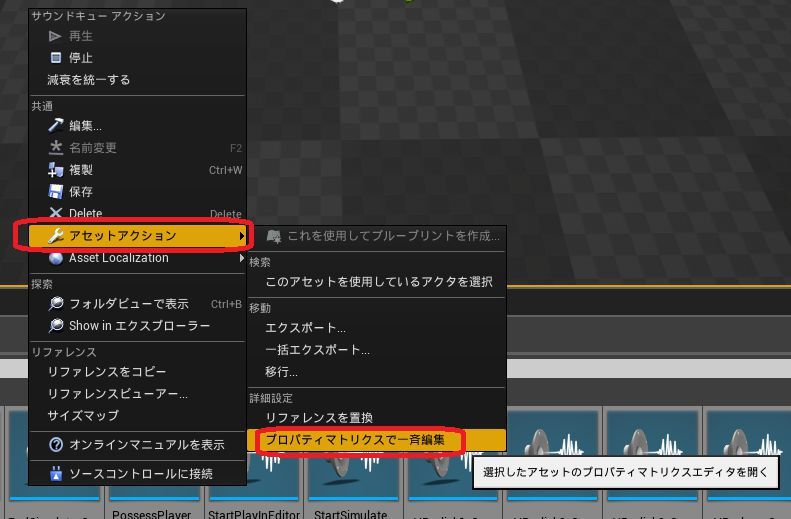The width and height of the screenshot is (791, 519).
Task: Click the Show in エクスプローラー magnifier icon
Action: (x=56, y=325)
